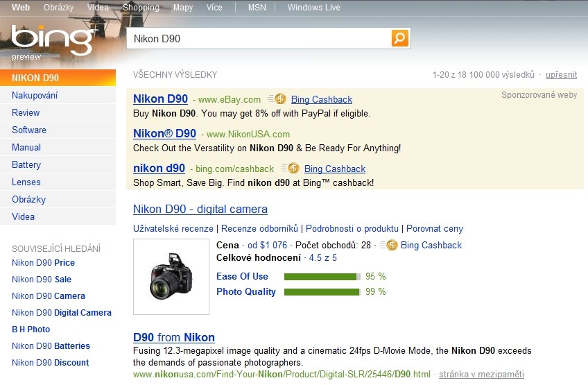This screenshot has height=385, width=588.
Task: Click the Nikon D90 camera thumbnail
Action: (x=171, y=277)
